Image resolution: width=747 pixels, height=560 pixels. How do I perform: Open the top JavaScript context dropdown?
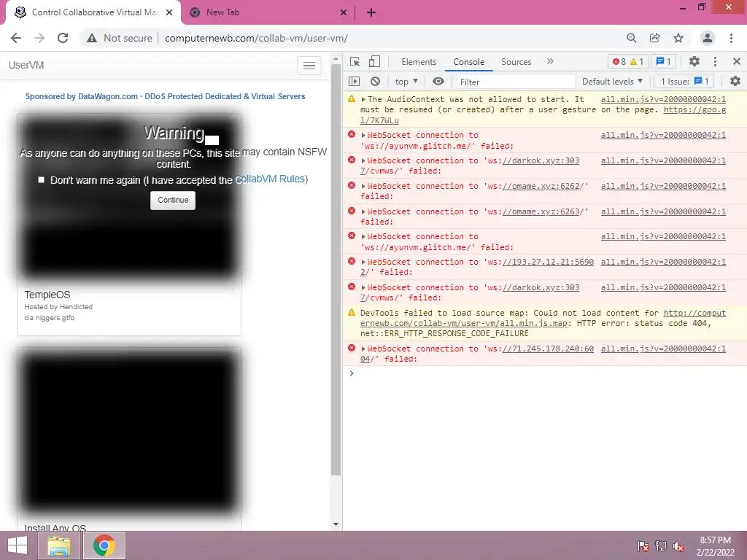coord(406,82)
